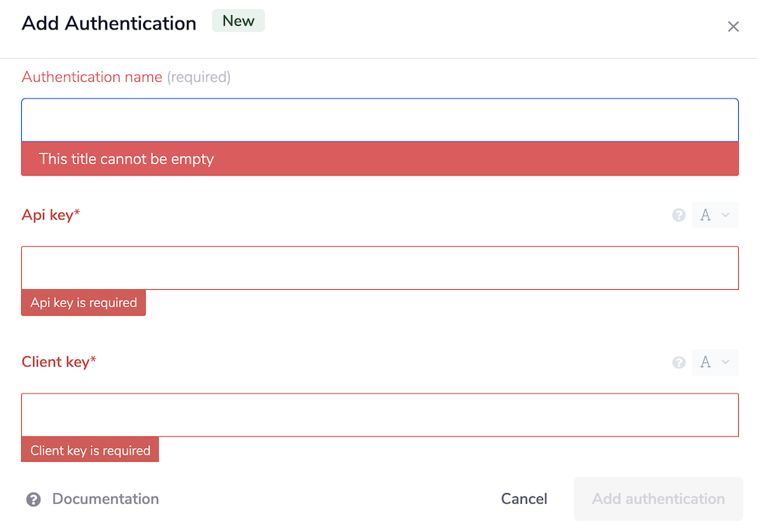757x532 pixels.
Task: Click the Cancel button
Action: pyautogui.click(x=524, y=499)
